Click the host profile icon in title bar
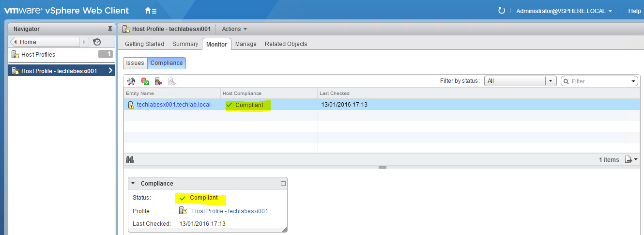Image resolution: width=644 pixels, height=235 pixels. click(126, 29)
